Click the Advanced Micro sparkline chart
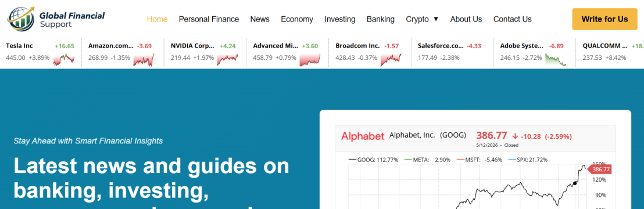 (x=310, y=60)
